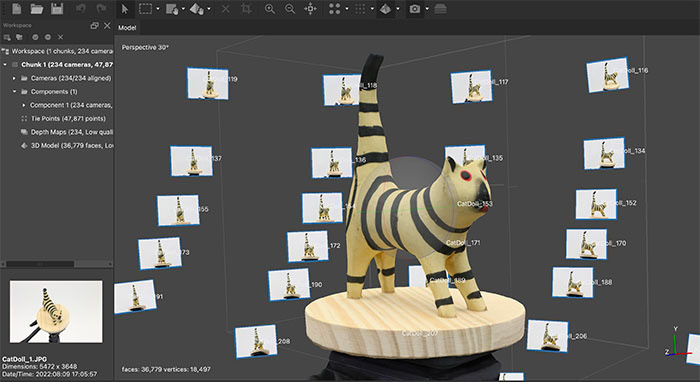Click the "Perspective 30°" viewport label
The image size is (700, 382).
145,47
